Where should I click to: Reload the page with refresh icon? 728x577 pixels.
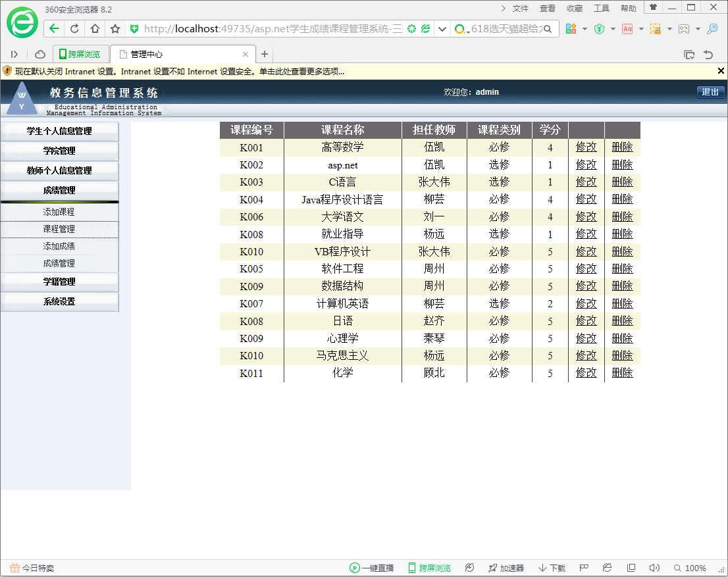pyautogui.click(x=74, y=29)
